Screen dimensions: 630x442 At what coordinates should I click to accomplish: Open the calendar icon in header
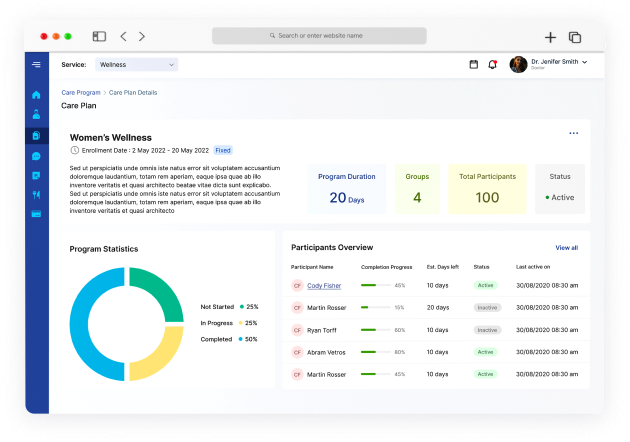[474, 65]
